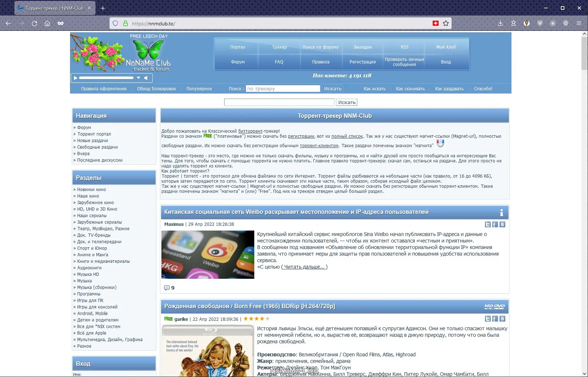588x377 pixels.
Task: Click the tracker search field
Action: click(283, 89)
